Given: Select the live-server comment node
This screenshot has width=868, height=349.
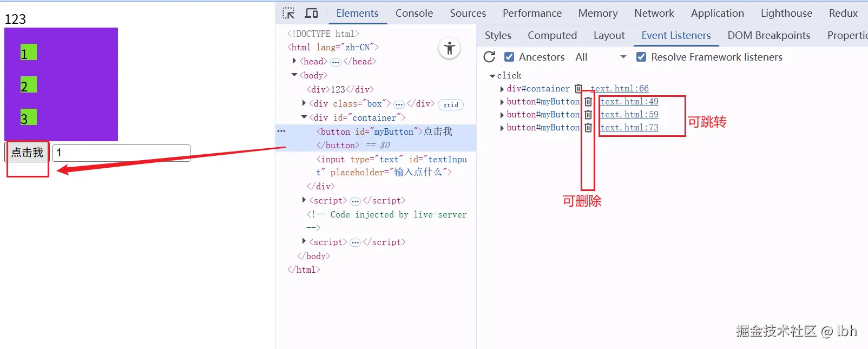Looking at the screenshot, I should pyautogui.click(x=386, y=221).
